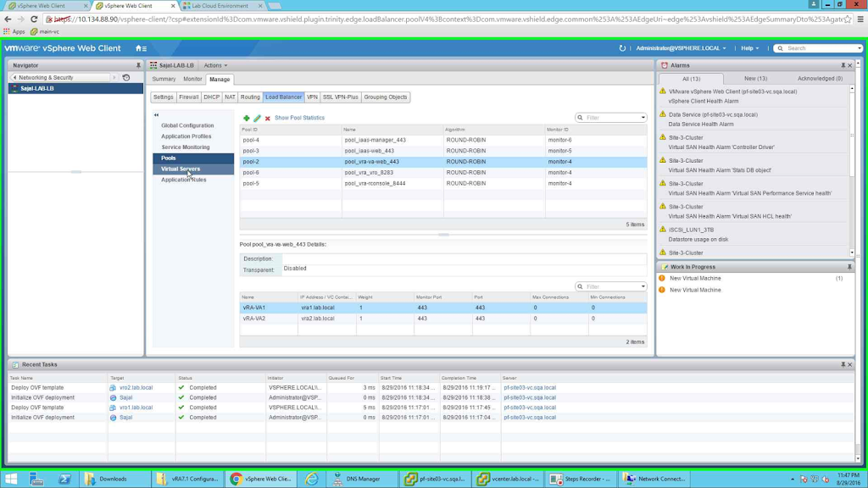
Task: Sort pools by Algorithm column header
Action: 494,130
